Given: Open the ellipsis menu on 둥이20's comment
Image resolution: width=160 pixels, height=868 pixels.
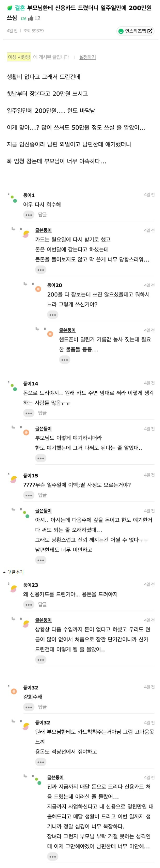Looking at the screenshot, I should (53, 315).
